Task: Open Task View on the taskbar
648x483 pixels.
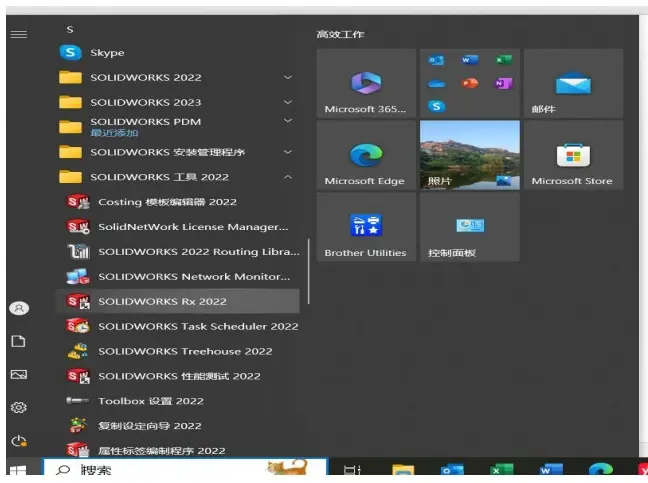Action: pyautogui.click(x=352, y=470)
